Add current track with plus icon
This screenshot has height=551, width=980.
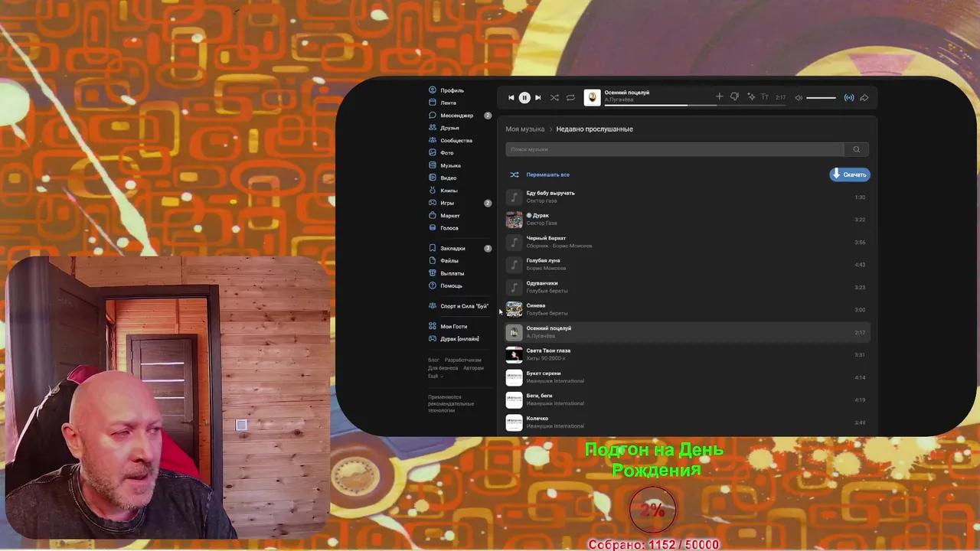click(719, 97)
